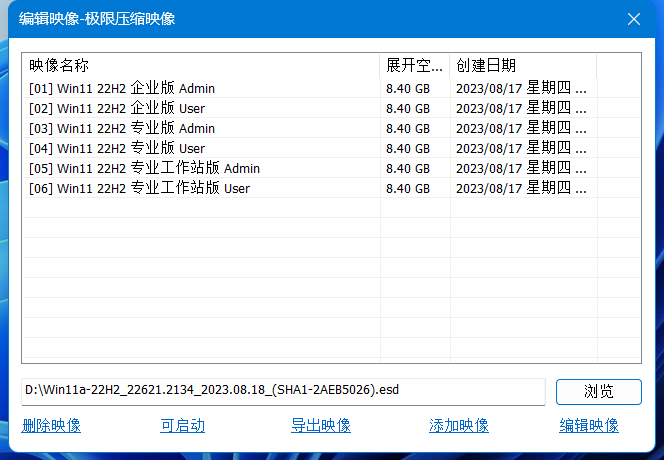
Task: Sort by the 展开空... column header
Action: point(415,65)
